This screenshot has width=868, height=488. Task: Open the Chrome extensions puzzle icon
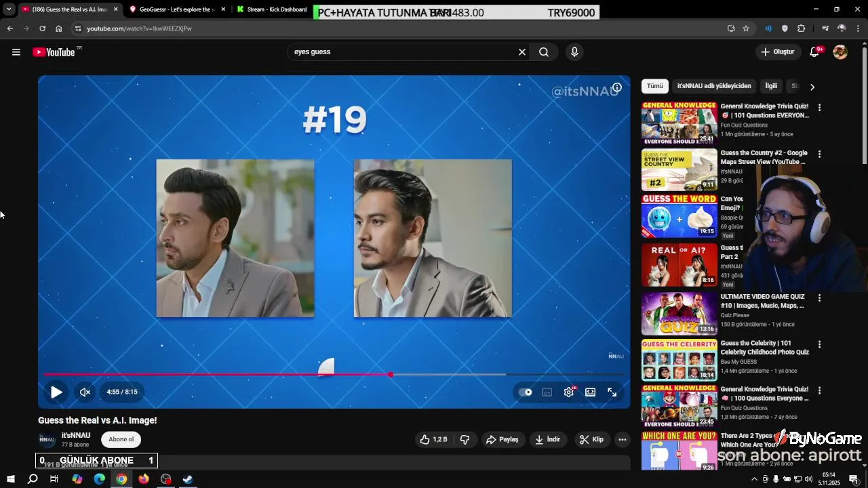click(801, 28)
